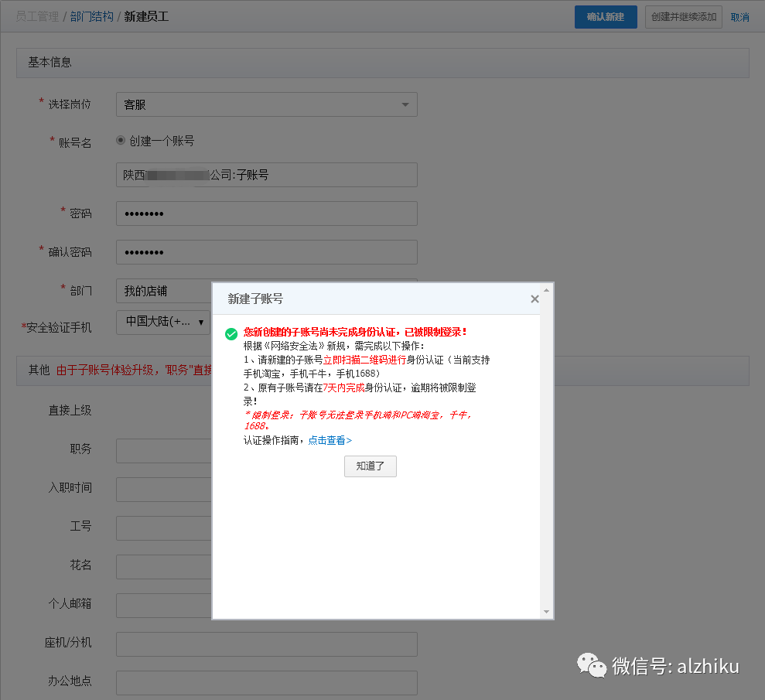
Task: Click the 基本信息 section header
Action: (382, 63)
